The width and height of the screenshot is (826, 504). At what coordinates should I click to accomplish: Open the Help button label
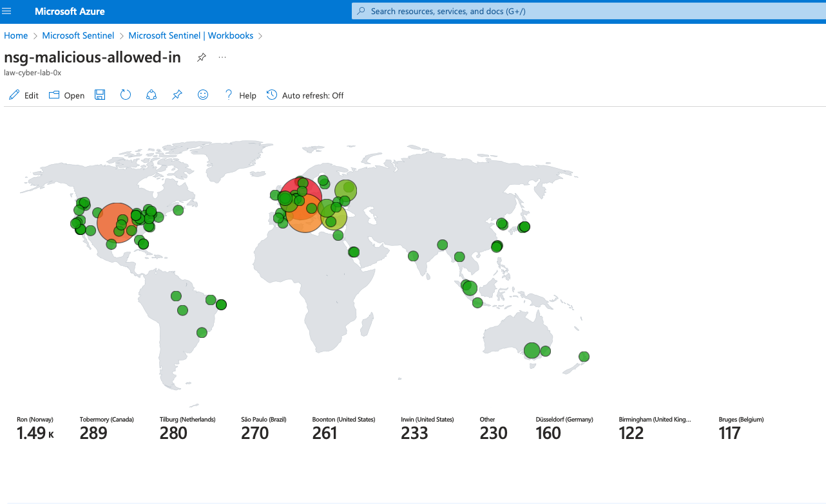pyautogui.click(x=247, y=95)
